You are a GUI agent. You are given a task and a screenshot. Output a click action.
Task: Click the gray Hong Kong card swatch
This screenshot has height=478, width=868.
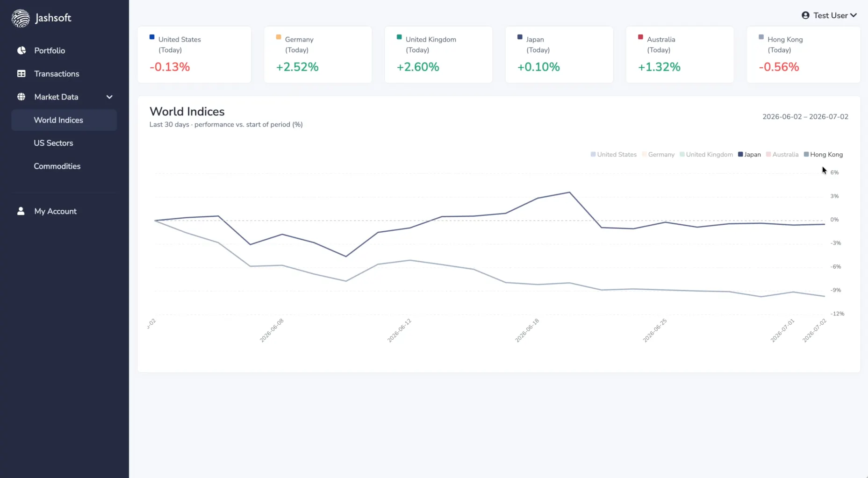pyautogui.click(x=761, y=37)
